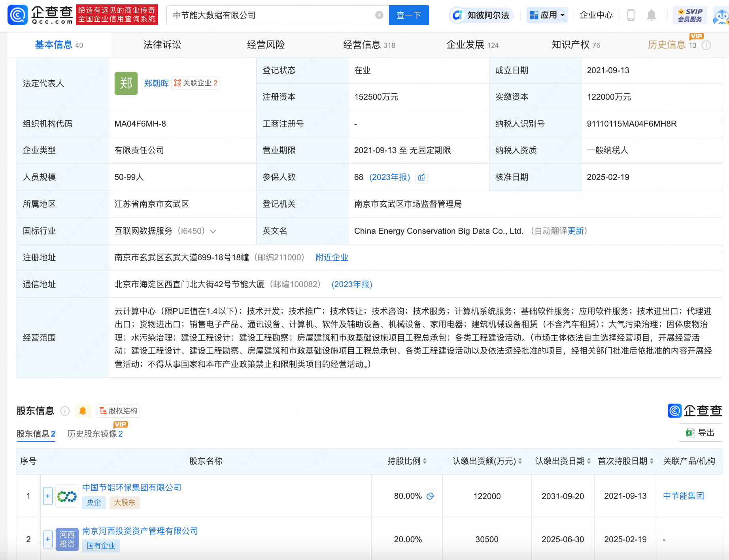Screen dimensions: 729x560
Task: Open the notifications bell in header
Action: point(651,15)
